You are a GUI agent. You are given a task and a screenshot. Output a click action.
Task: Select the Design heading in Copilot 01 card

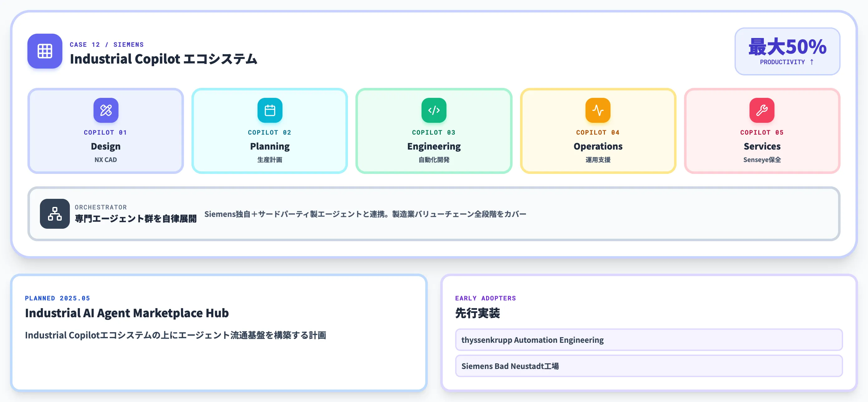click(x=106, y=146)
